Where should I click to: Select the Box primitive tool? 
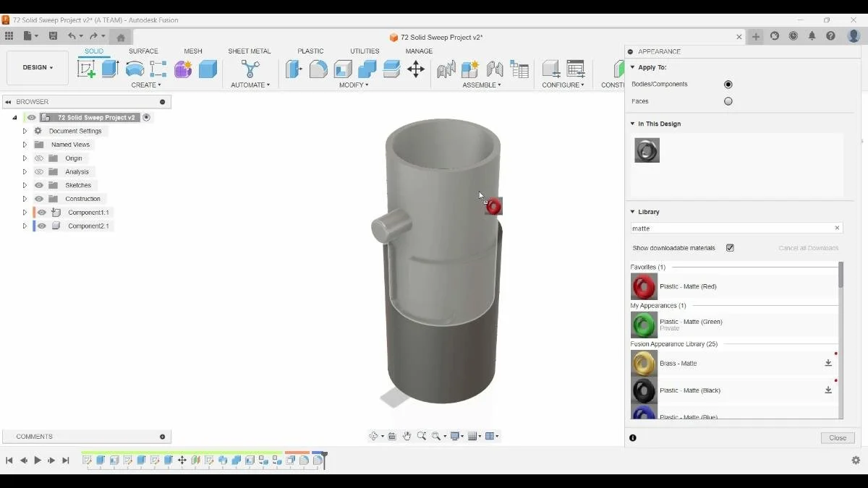pyautogui.click(x=208, y=69)
